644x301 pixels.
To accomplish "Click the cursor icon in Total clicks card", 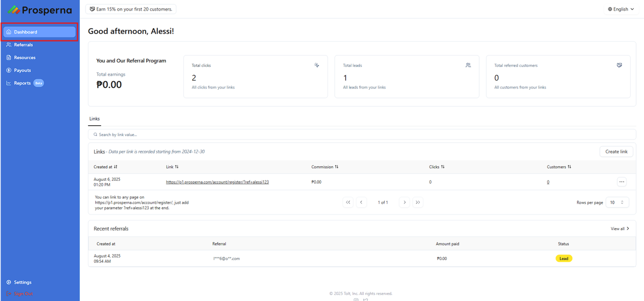I will (316, 65).
